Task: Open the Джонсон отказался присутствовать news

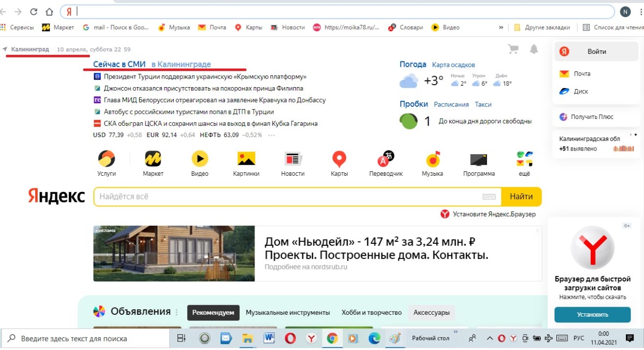Action: 203,88
